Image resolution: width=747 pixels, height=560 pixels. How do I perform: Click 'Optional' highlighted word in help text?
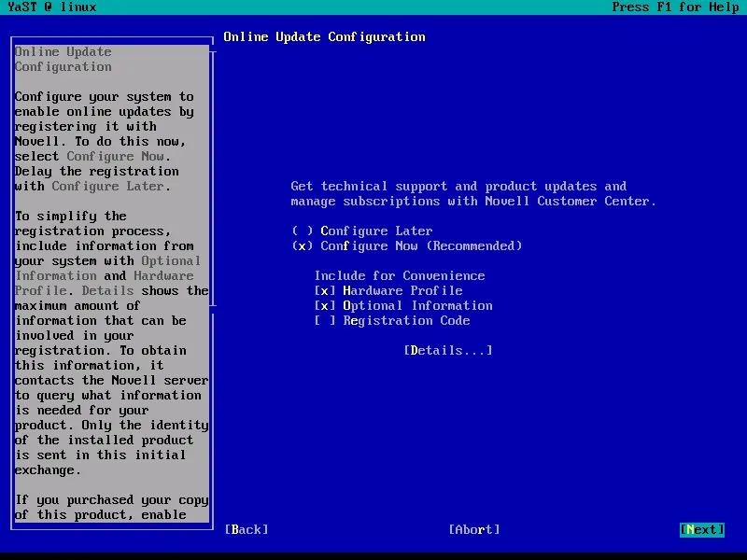point(171,261)
